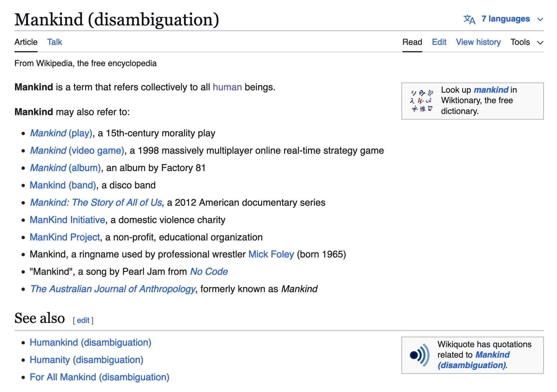Click the page title Mankind (disambiguation)

(x=117, y=20)
